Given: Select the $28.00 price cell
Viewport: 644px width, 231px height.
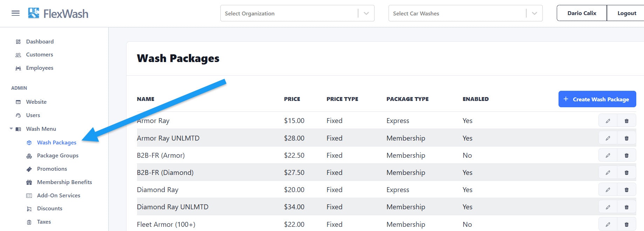Looking at the screenshot, I should (x=294, y=138).
